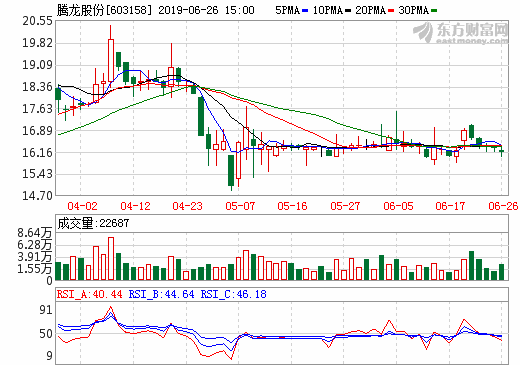Select the 05-07 date label
The width and height of the screenshot is (520, 365).
tap(240, 206)
